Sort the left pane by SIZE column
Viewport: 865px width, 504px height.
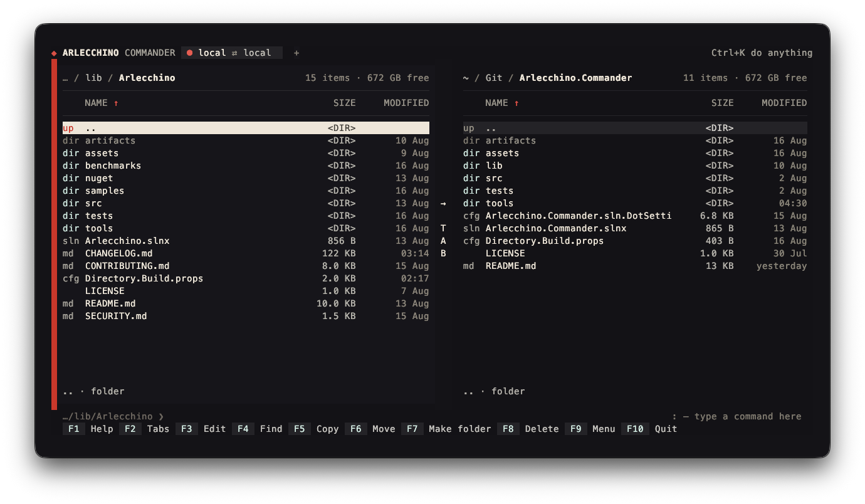point(345,103)
